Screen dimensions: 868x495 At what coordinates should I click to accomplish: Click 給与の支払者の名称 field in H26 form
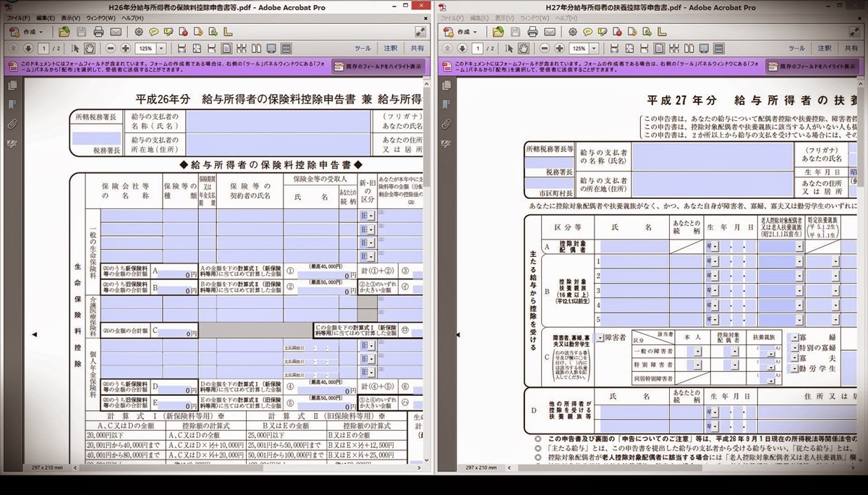tap(278, 120)
